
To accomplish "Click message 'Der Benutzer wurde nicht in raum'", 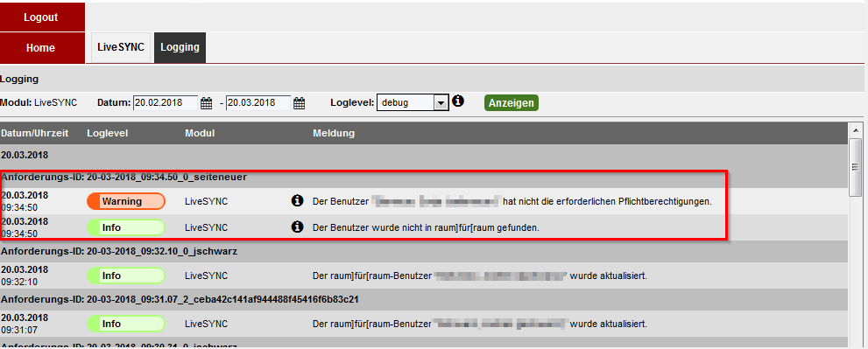I will coord(426,227).
